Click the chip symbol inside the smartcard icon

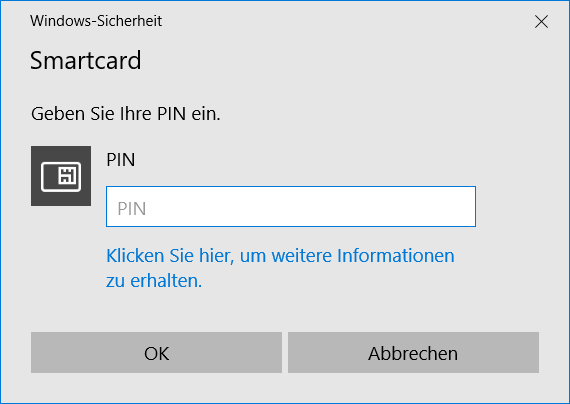click(x=67, y=176)
